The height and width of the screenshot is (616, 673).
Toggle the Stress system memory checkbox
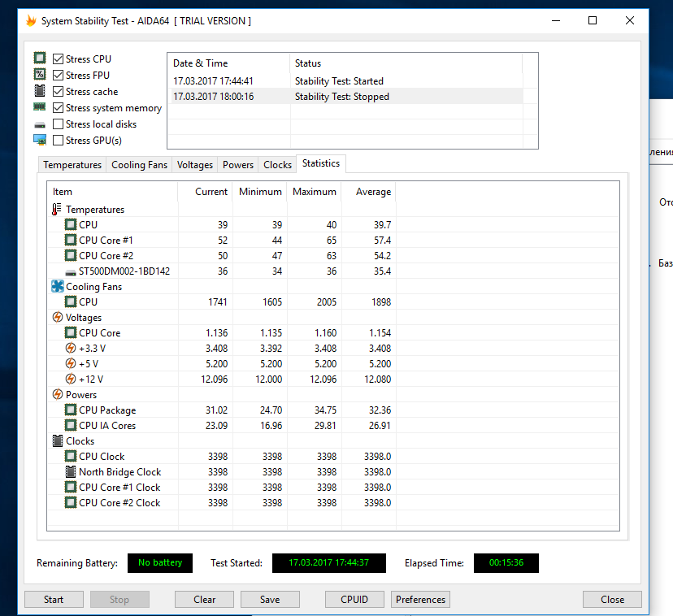click(58, 108)
